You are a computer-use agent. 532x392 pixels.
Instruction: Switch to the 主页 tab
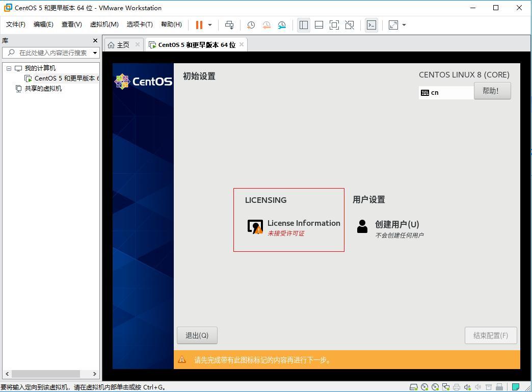[x=123, y=44]
